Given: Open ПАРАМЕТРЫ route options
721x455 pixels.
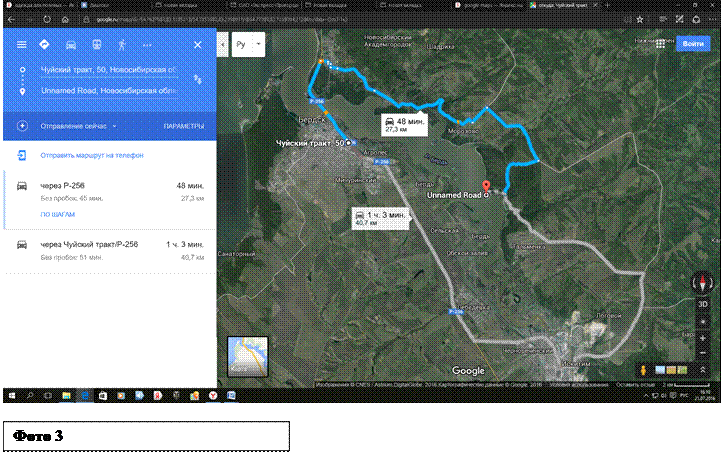Looking at the screenshot, I should (x=183, y=126).
